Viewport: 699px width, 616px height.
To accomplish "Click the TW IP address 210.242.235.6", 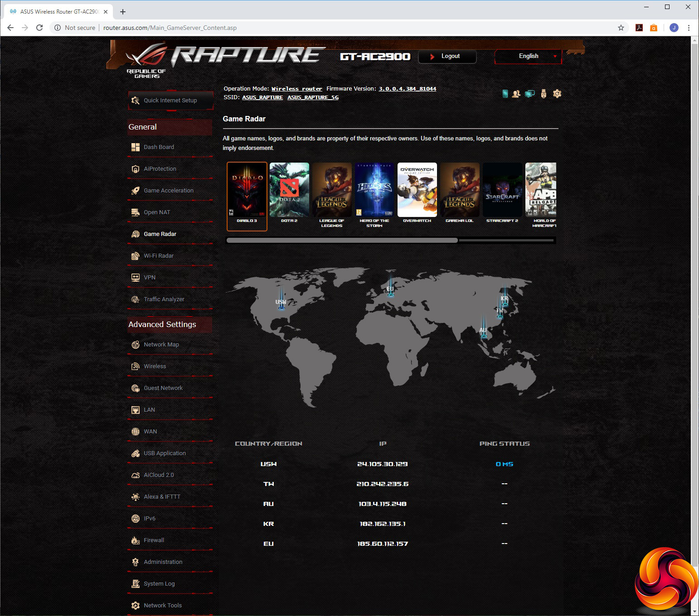I will [383, 484].
